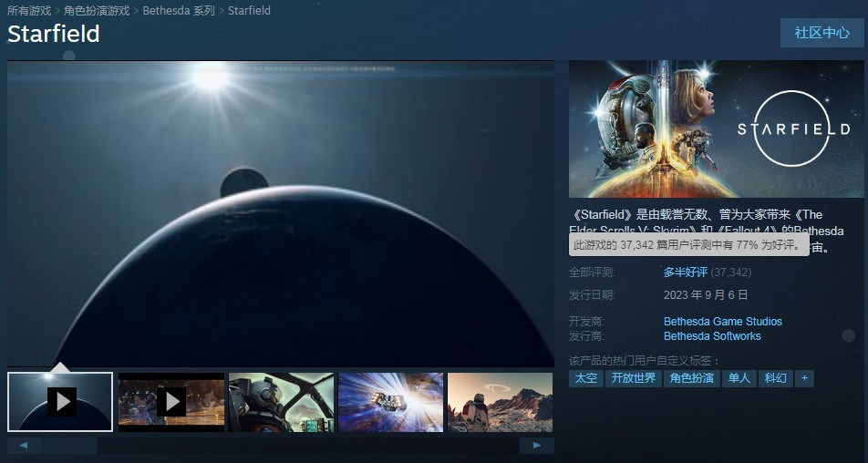Viewport: 868px width, 463px height.
Task: Expand more tags with plus button
Action: point(804,377)
